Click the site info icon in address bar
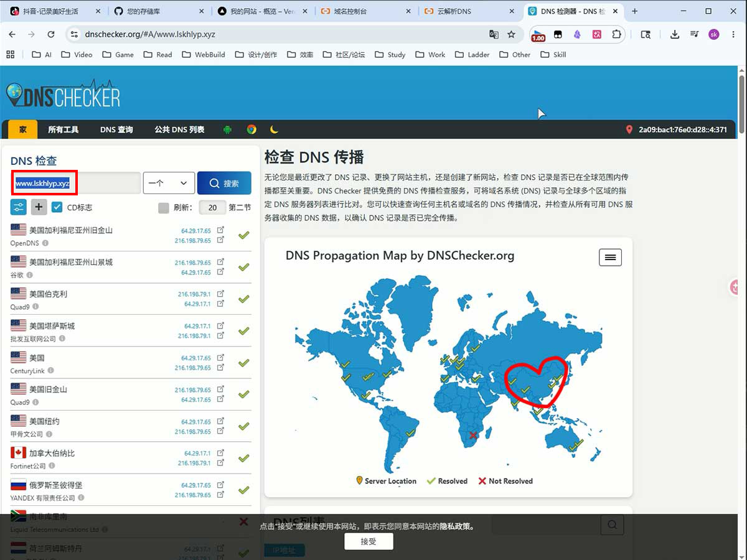The width and height of the screenshot is (747, 560). 73,35
